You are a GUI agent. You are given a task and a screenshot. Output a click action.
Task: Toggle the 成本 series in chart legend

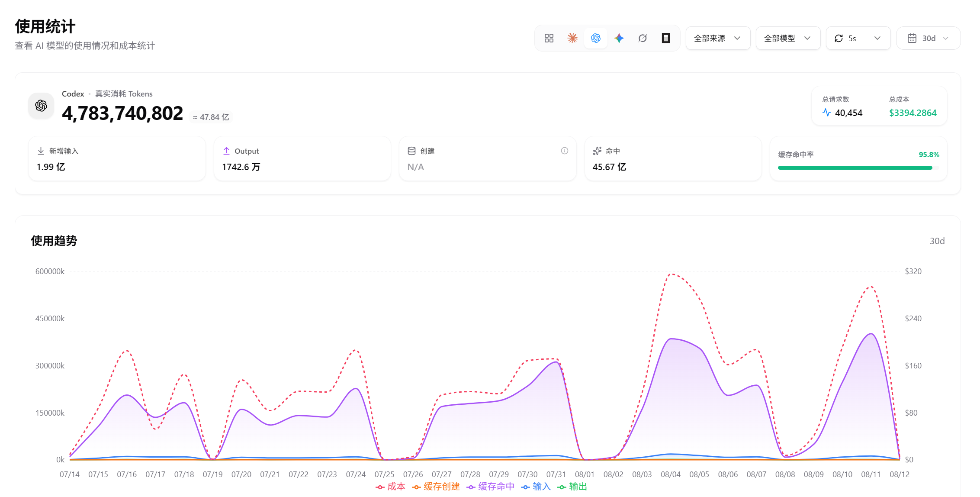pyautogui.click(x=391, y=487)
